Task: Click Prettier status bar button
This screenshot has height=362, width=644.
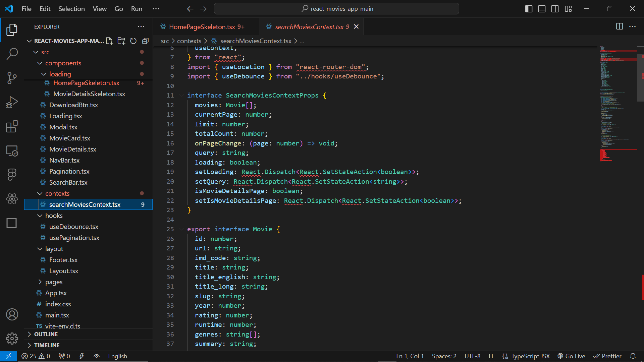Action: tap(607, 356)
